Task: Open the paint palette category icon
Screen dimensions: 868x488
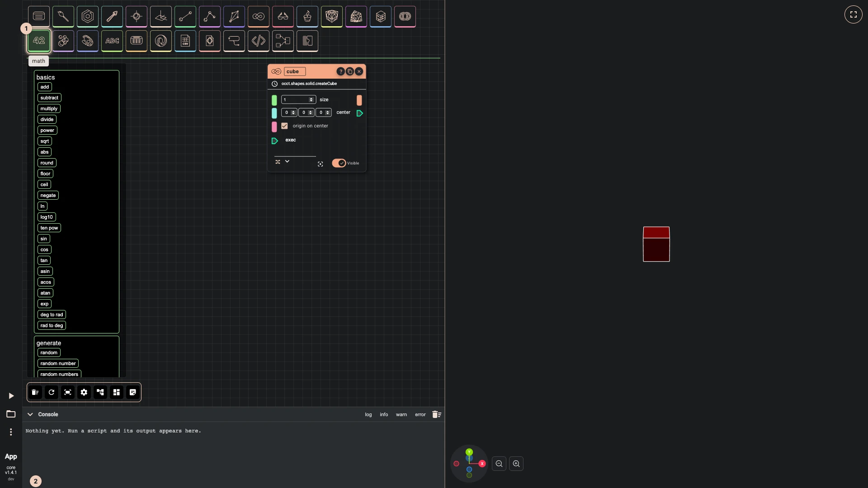Action: pos(88,41)
